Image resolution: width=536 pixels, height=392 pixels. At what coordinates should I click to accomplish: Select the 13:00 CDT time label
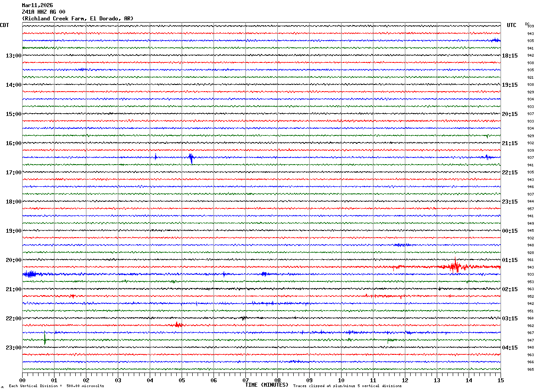point(13,56)
